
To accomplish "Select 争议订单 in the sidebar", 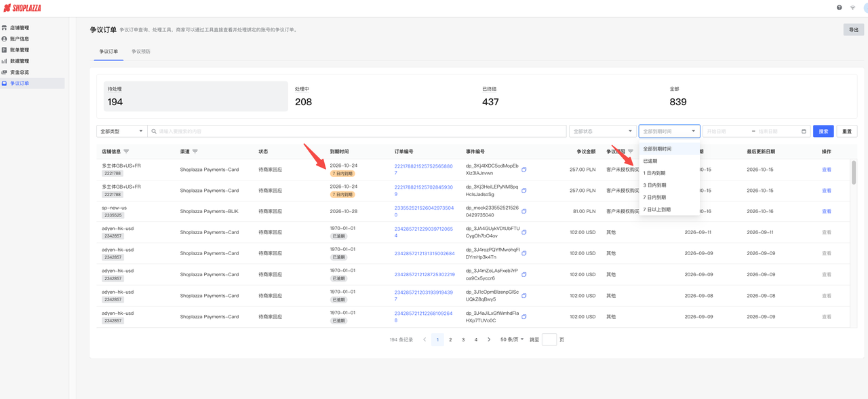I will [x=33, y=83].
